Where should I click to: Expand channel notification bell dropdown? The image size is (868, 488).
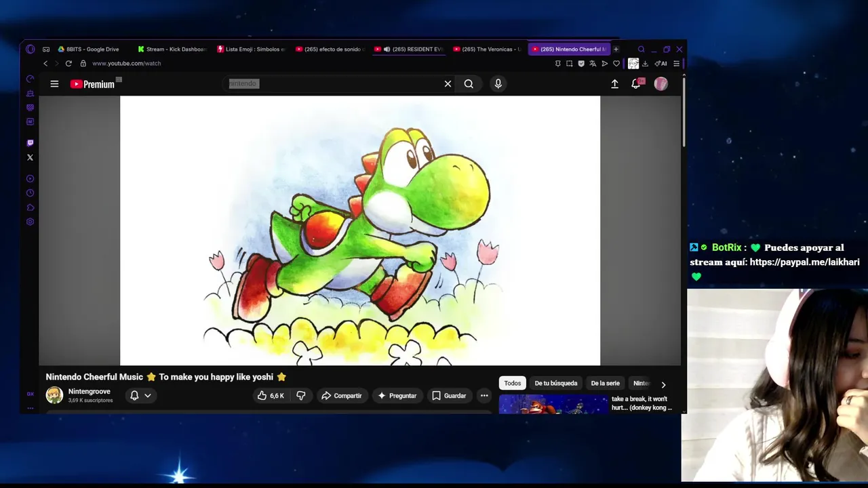(140, 396)
